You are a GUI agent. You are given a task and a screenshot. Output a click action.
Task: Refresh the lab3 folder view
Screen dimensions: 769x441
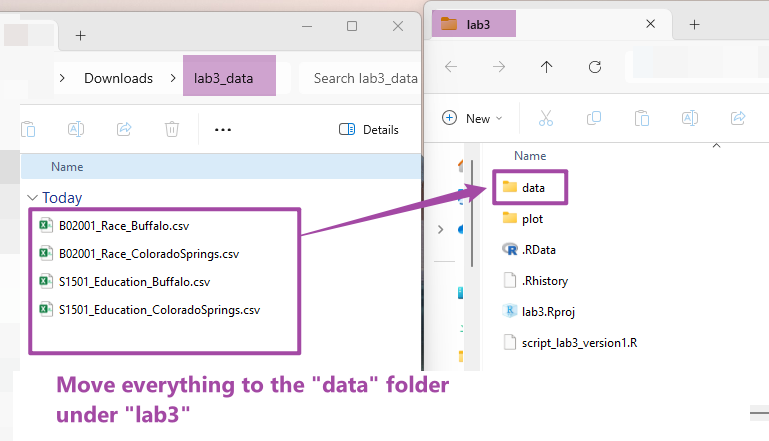pyautogui.click(x=595, y=67)
